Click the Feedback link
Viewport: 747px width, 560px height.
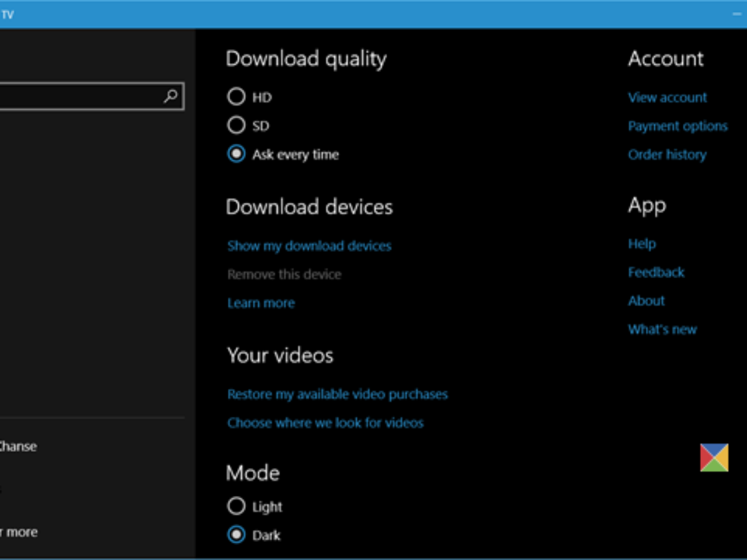[x=655, y=273]
